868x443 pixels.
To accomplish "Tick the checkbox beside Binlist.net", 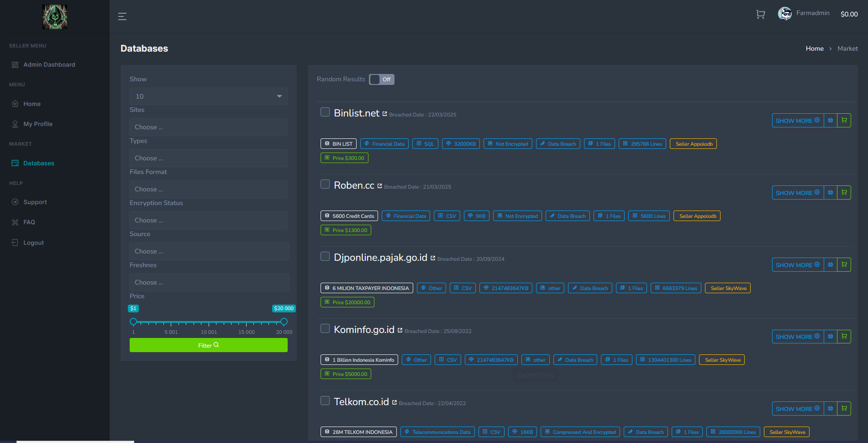I will [x=325, y=112].
